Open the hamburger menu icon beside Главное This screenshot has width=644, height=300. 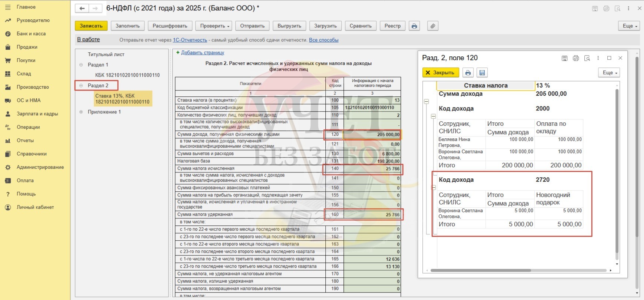[x=7, y=7]
